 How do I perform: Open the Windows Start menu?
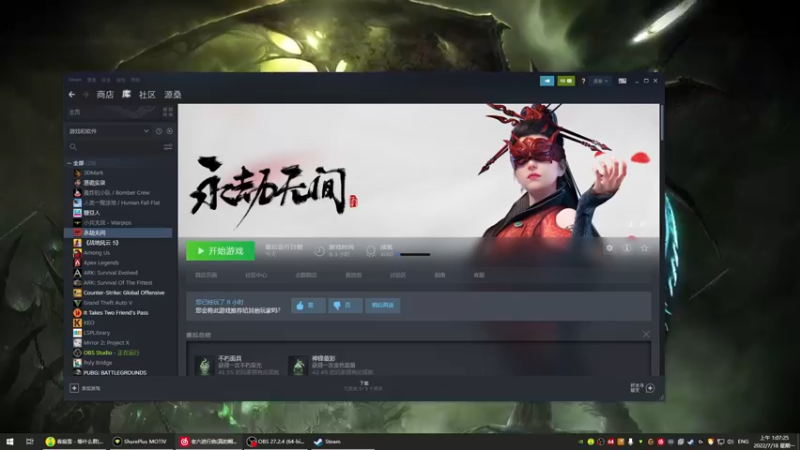click(x=10, y=441)
